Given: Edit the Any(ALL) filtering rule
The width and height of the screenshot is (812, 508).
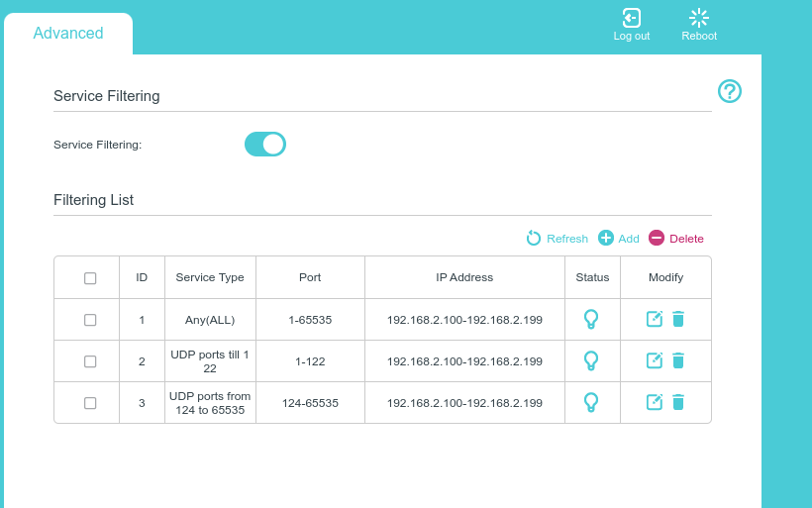Looking at the screenshot, I should (655, 319).
